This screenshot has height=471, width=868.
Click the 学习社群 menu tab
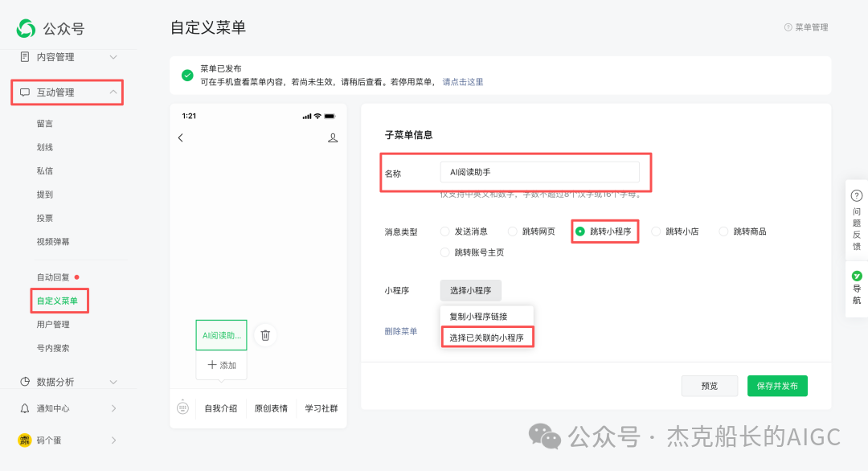321,408
